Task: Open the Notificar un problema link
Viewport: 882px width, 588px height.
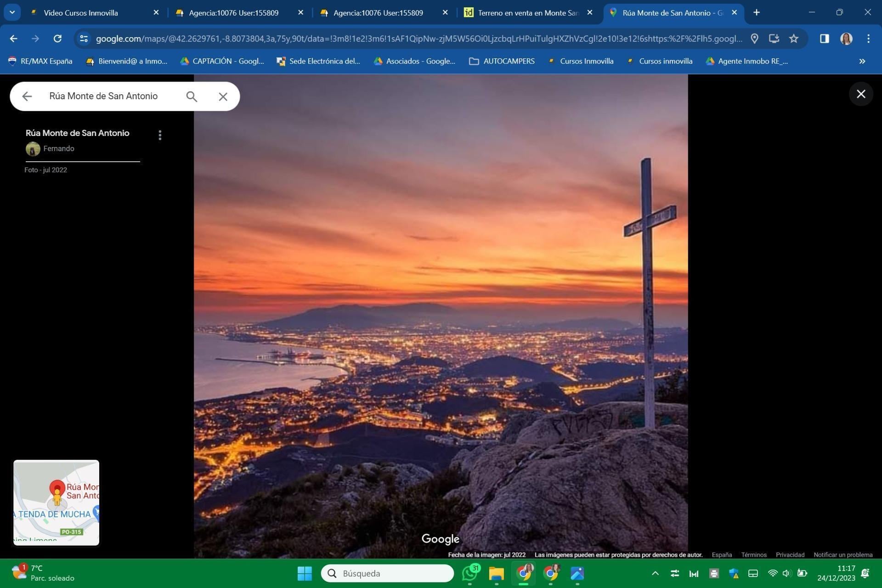Action: pos(843,554)
